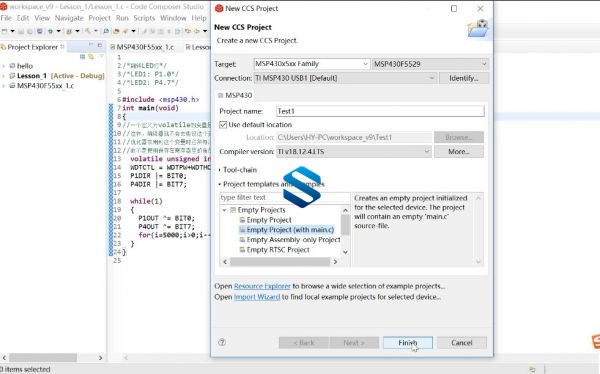Select the Empty Projects folder row

coord(258,210)
